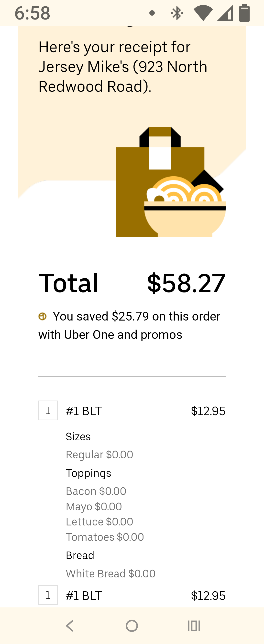Tap the Uber One savings badge icon
The height and width of the screenshot is (644, 264).
click(42, 316)
